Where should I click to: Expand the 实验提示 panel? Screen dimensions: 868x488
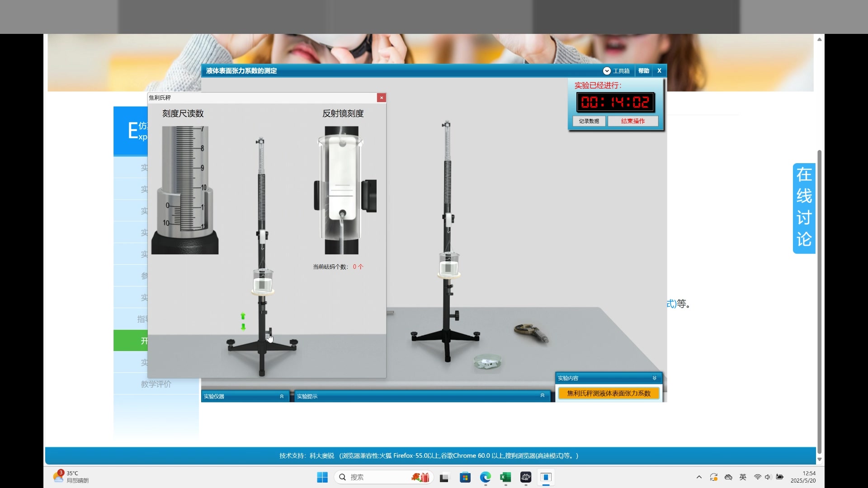[x=542, y=396]
